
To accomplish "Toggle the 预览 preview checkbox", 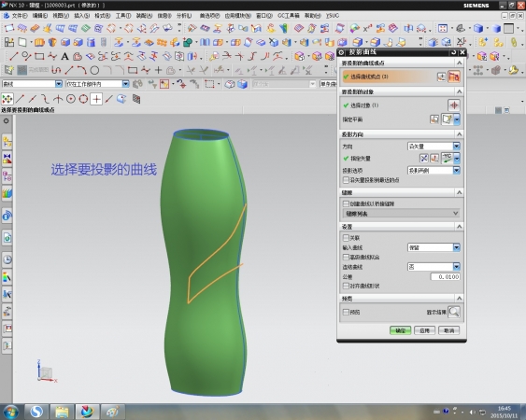I will pyautogui.click(x=346, y=312).
